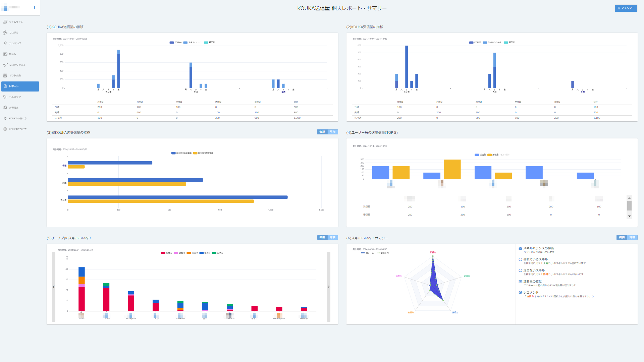Click the up arrow in the TOP 5 table scrollbar
This screenshot has height=362, width=644.
coord(629,198)
